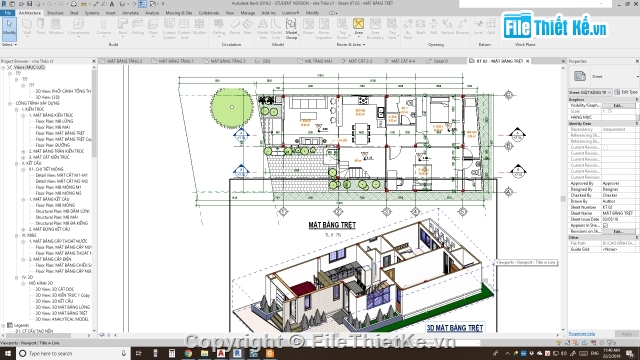
Task: Open the MẶT BẰNG TẦNG 2 view tab
Action: tap(124, 61)
